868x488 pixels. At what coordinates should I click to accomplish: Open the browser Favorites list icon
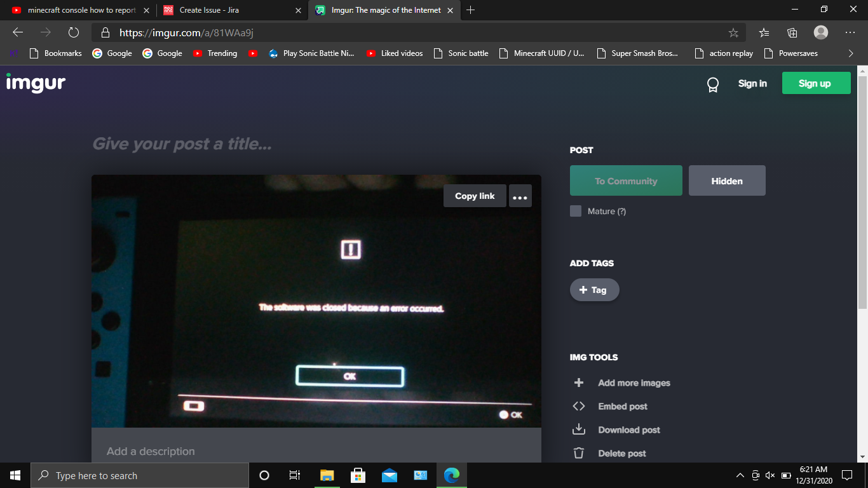point(764,32)
